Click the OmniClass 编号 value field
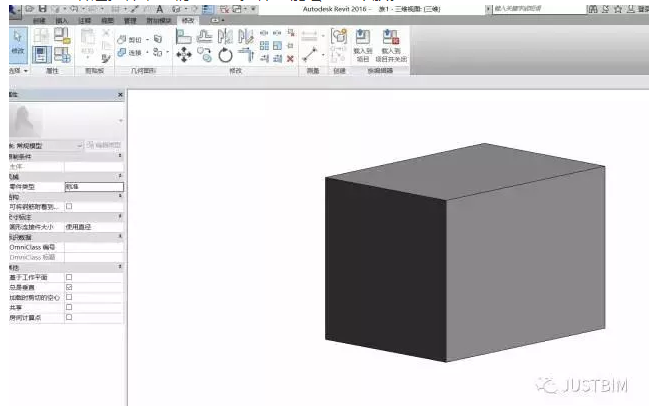 [x=94, y=247]
